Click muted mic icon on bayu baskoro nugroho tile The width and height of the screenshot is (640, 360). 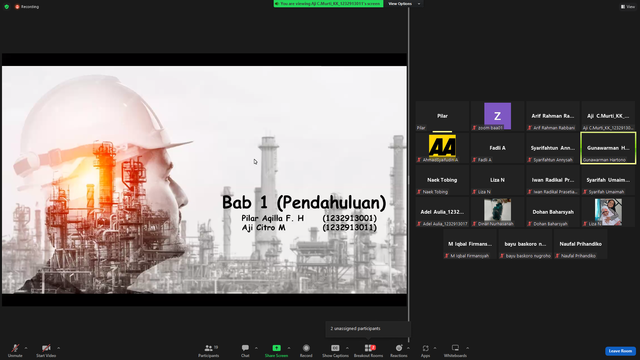(x=502, y=256)
